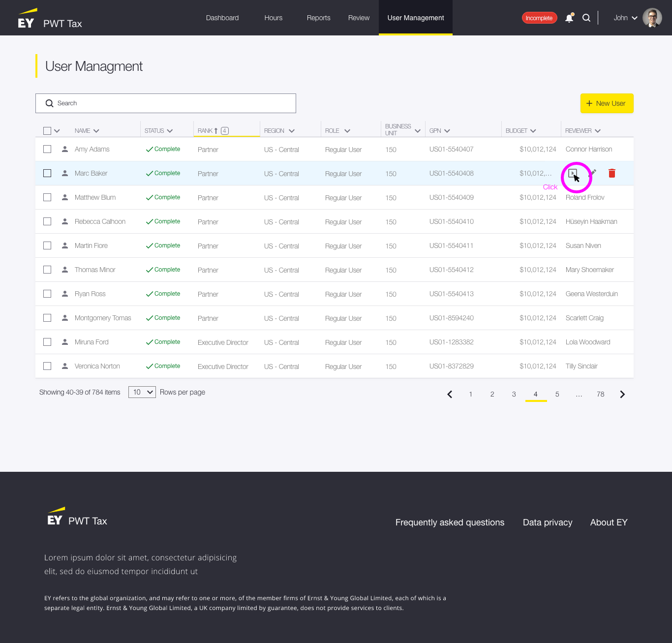
Task: Delete Marc Baker using the red trash icon
Action: coord(611,173)
